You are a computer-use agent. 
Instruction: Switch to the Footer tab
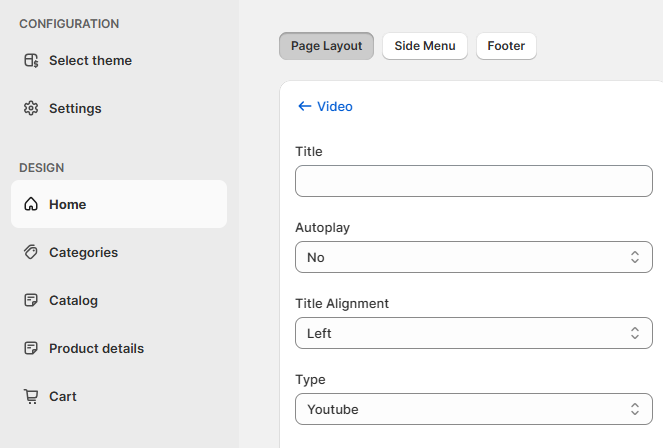[506, 46]
